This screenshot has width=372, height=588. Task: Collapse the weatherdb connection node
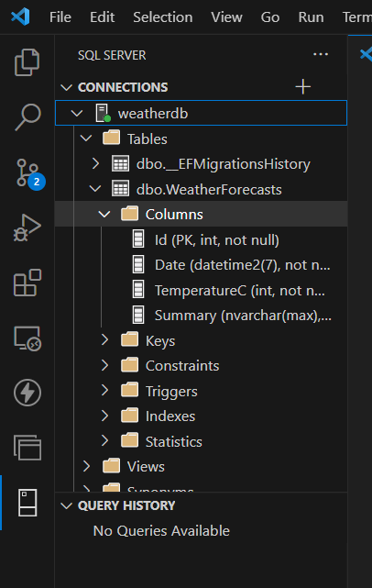[77, 113]
